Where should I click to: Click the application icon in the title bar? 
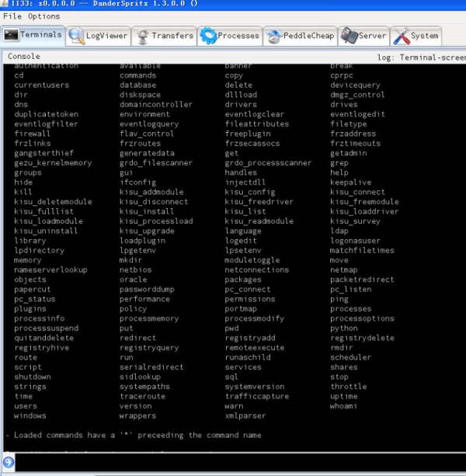coord(6,5)
